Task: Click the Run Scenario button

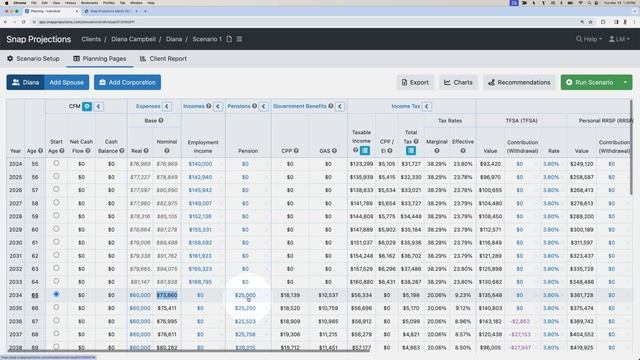Action: point(590,82)
